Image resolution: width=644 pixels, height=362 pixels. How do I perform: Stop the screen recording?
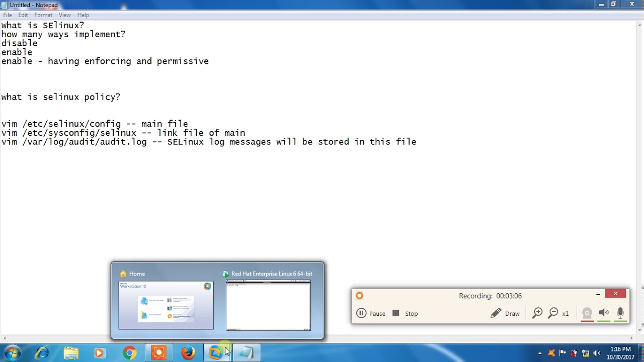pyautogui.click(x=405, y=313)
